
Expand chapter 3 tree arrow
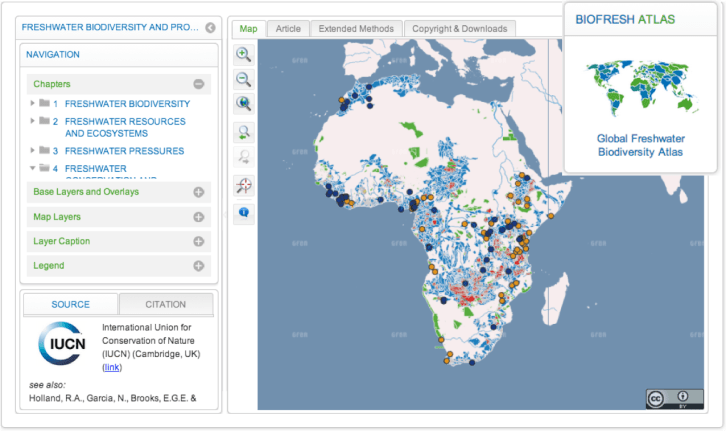(x=32, y=150)
